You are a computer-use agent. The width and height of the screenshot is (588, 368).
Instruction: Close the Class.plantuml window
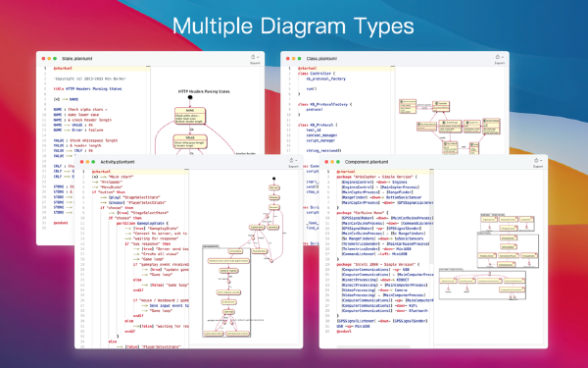pyautogui.click(x=287, y=59)
